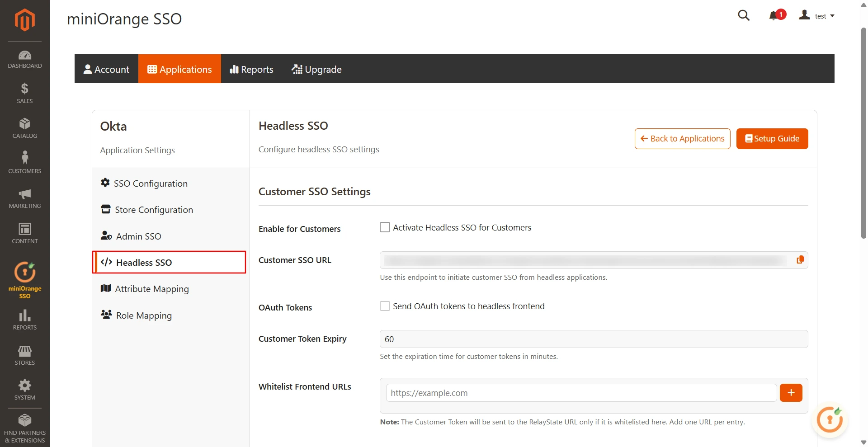
Task: Enable sending OAuth tokens to headless frontend
Action: [x=385, y=306]
